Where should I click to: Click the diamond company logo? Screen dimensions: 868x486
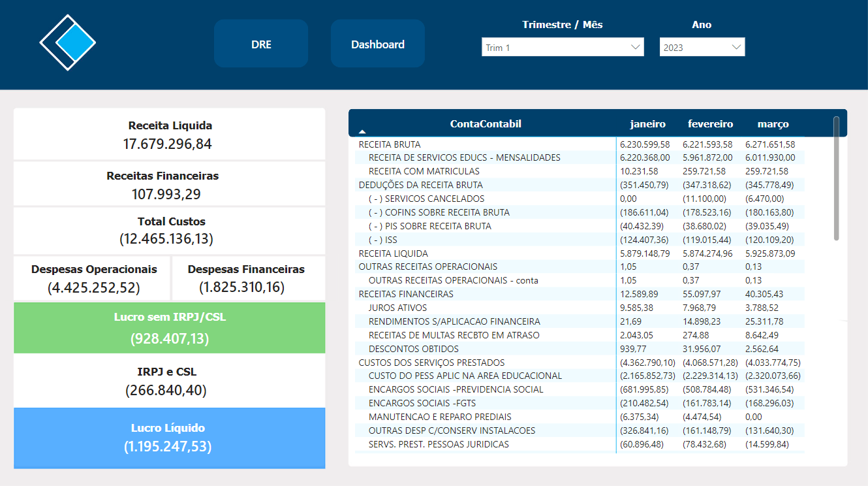[68, 43]
